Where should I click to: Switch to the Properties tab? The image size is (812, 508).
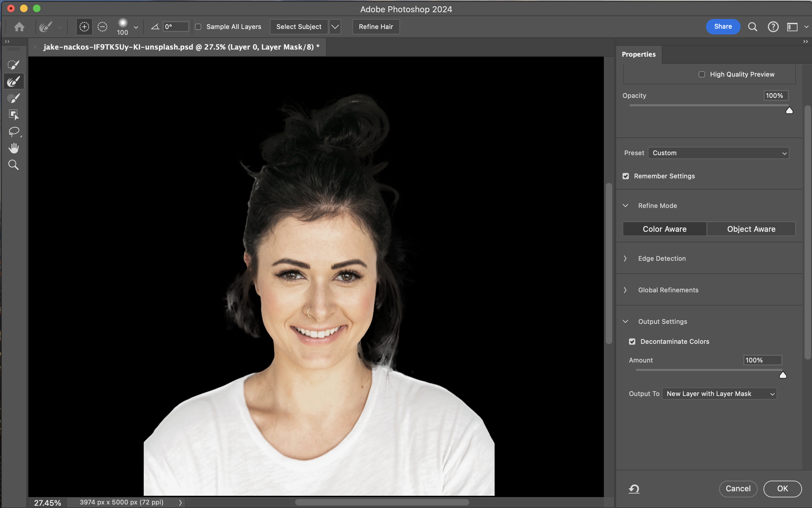[639, 54]
